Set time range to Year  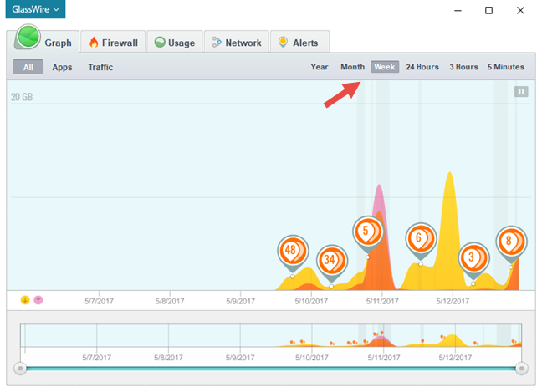tap(320, 67)
